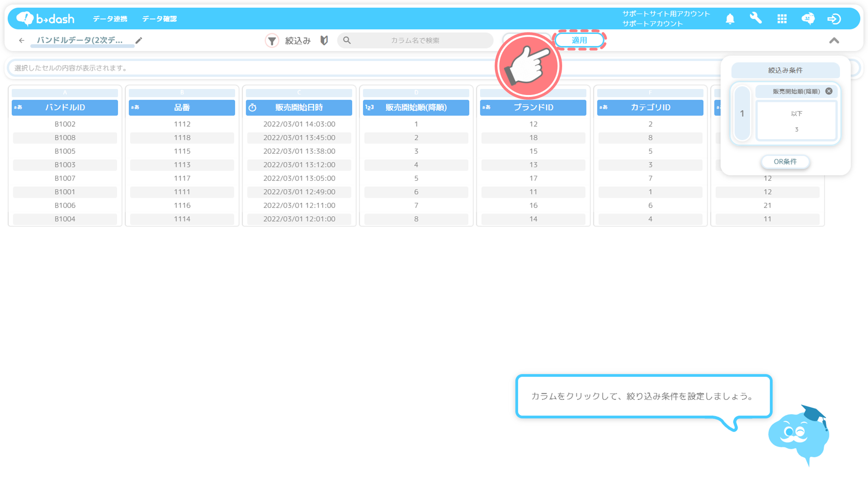
Task: Click cell 2022/03/01 14:03:00
Action: tap(299, 124)
